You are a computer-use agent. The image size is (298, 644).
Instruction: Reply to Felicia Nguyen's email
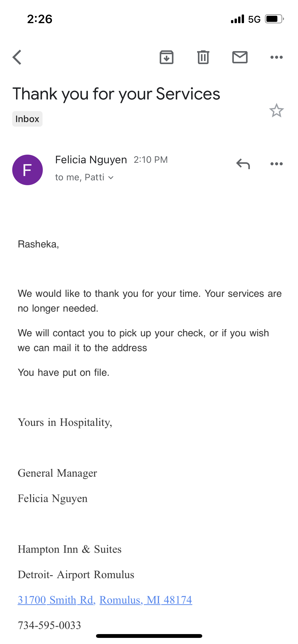tap(244, 164)
